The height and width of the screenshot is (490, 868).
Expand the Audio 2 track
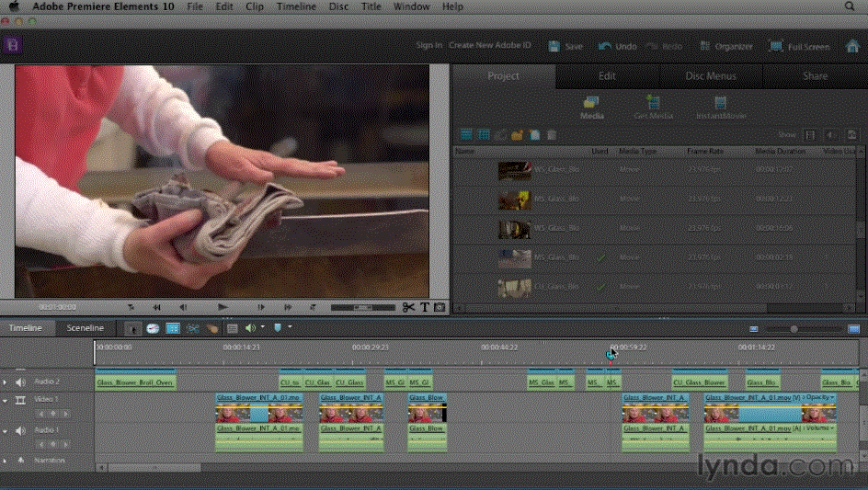click(x=5, y=382)
